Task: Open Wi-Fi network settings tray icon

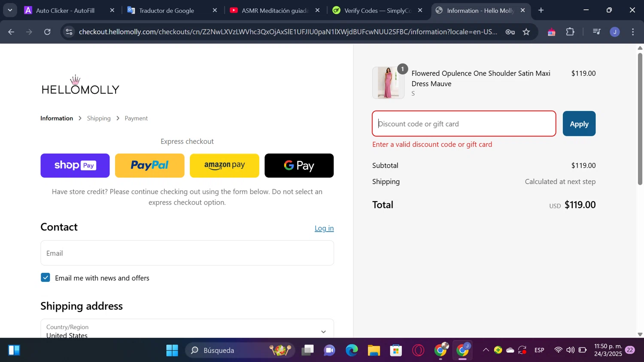Action: (558, 350)
